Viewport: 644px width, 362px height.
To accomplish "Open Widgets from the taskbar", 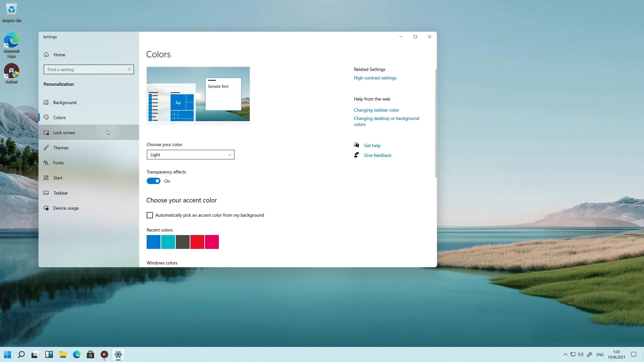I will tap(49, 354).
